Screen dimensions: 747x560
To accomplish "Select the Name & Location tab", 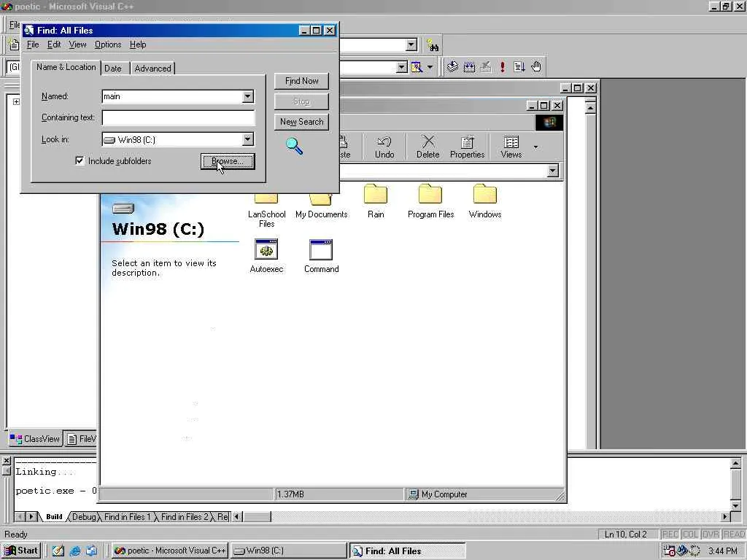I will 66,67.
